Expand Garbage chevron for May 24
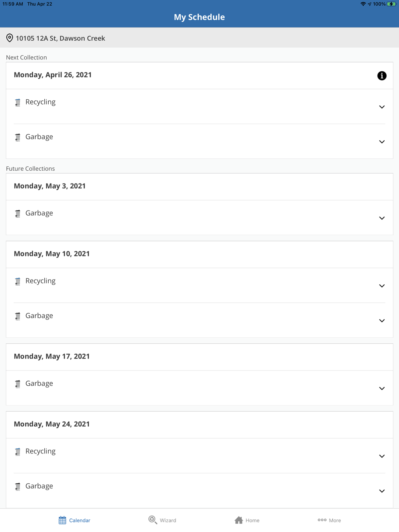 click(x=381, y=491)
